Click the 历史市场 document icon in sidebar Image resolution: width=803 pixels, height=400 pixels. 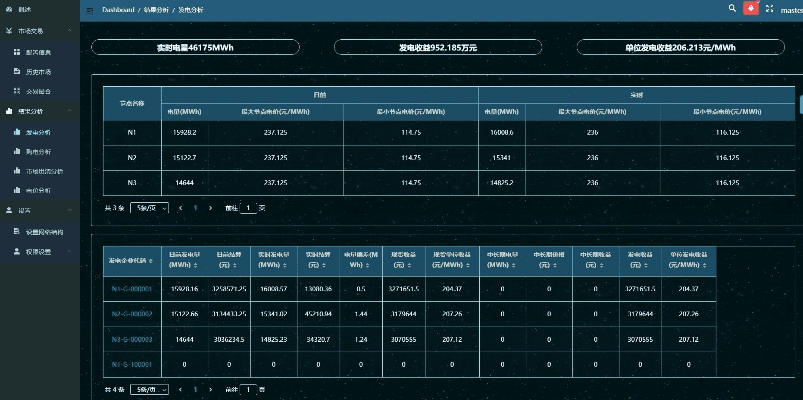16,71
